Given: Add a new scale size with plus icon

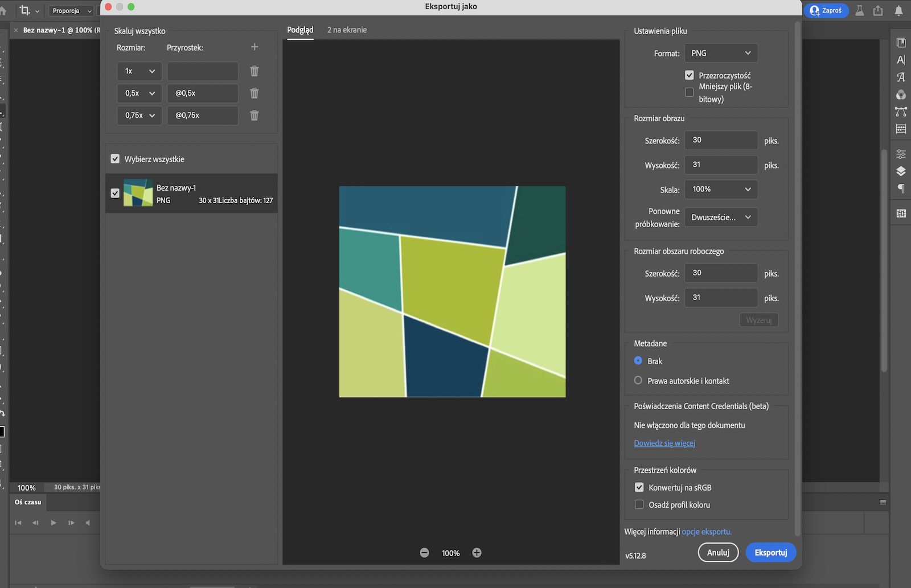Looking at the screenshot, I should pos(255,47).
